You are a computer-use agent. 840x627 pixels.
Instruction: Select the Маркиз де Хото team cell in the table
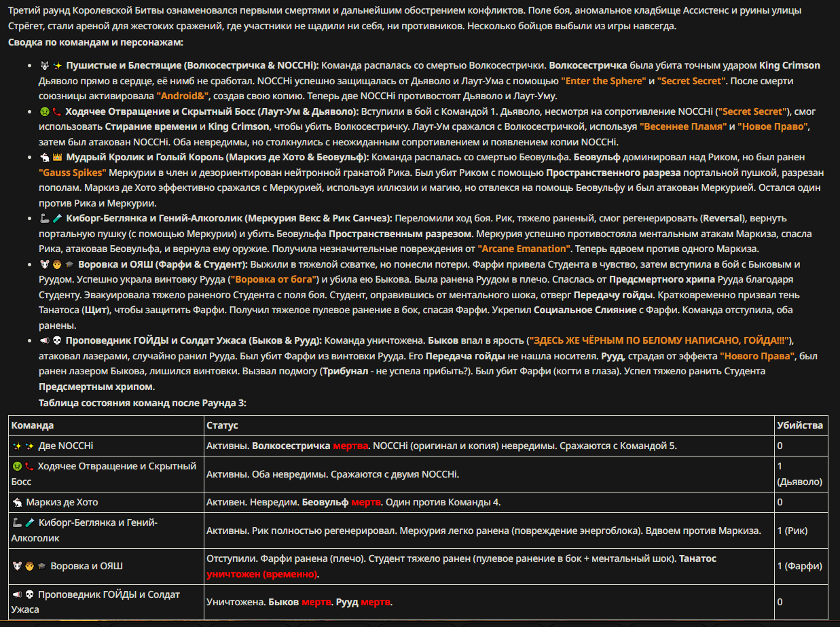(106, 502)
